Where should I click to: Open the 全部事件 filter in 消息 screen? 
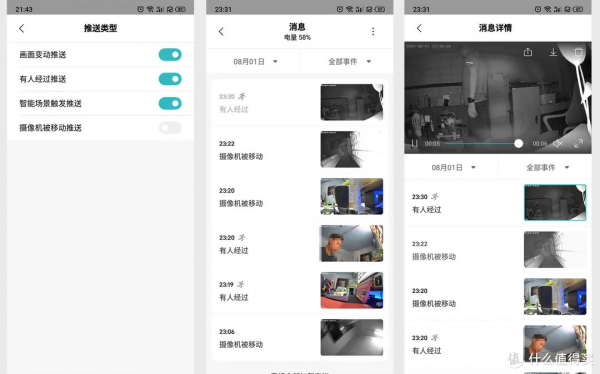(x=349, y=62)
